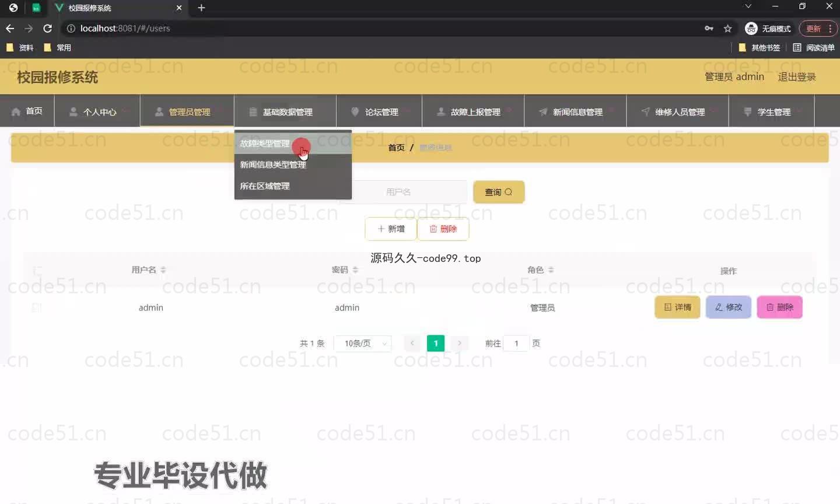Open the saved passwords key icon
Image resolution: width=840 pixels, height=504 pixels.
pyautogui.click(x=709, y=29)
